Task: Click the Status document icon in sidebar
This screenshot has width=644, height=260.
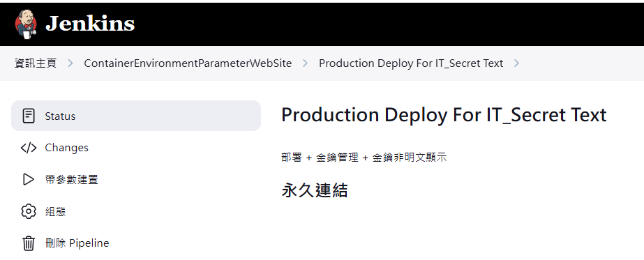Action: tap(28, 116)
